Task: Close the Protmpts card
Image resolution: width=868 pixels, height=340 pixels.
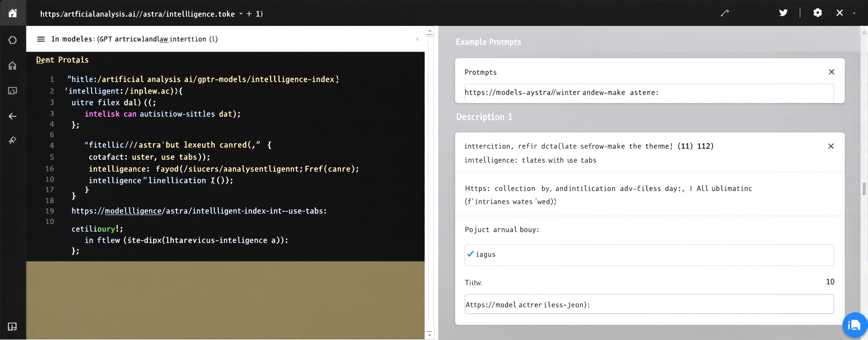Action: [x=831, y=72]
